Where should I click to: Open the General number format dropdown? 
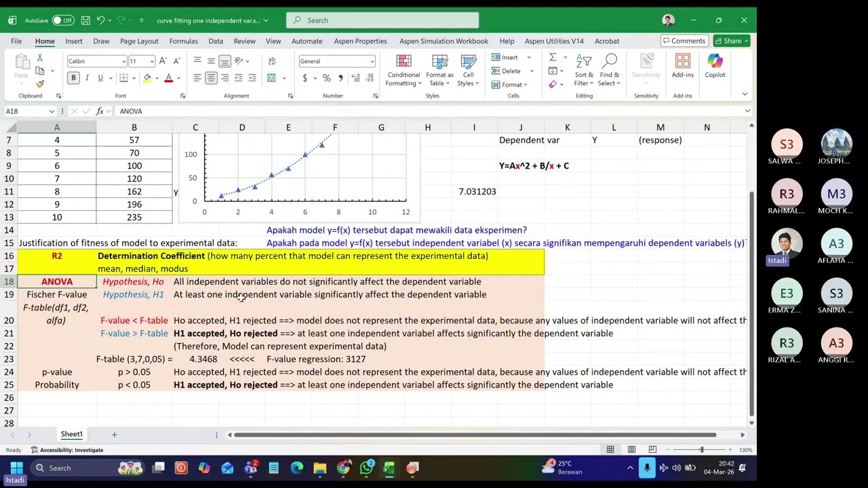coord(372,61)
